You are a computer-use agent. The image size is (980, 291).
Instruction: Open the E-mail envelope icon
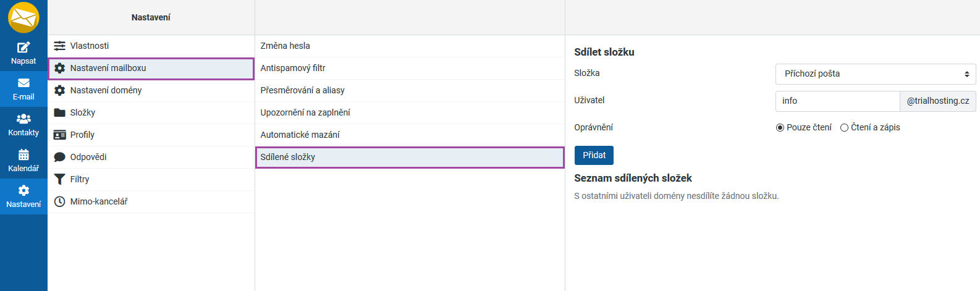click(23, 83)
